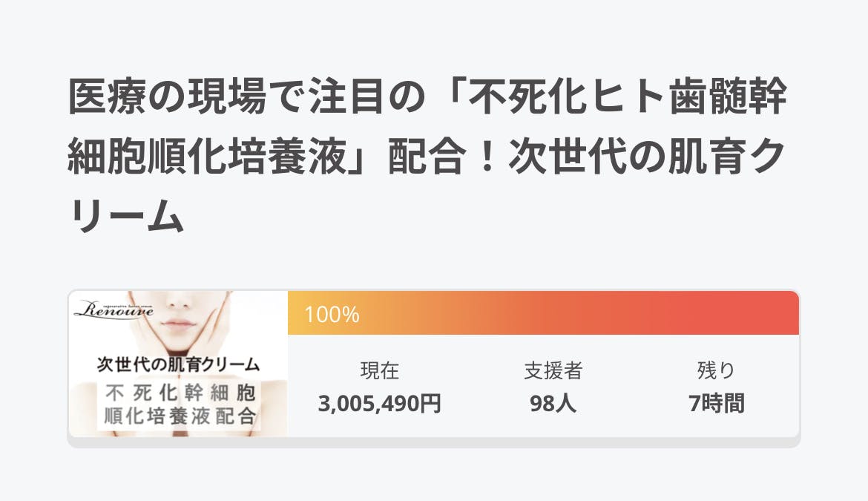Click the 順化培養液配合 text in the thumbnail
Image resolution: width=868 pixels, height=501 pixels.
178,416
